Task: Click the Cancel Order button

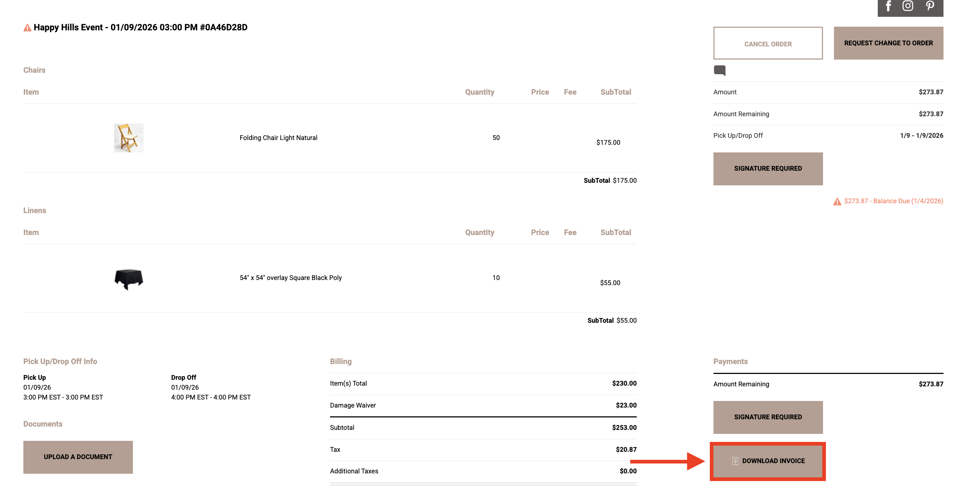Action: click(768, 43)
